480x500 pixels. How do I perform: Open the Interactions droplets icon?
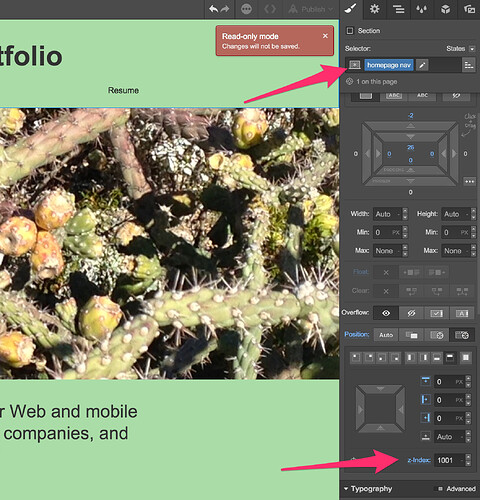coord(422,9)
